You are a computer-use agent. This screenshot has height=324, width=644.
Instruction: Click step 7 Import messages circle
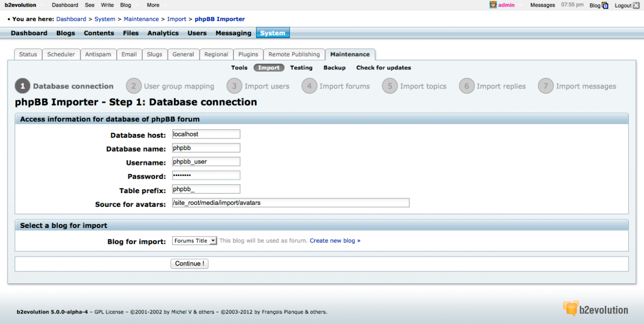click(545, 86)
